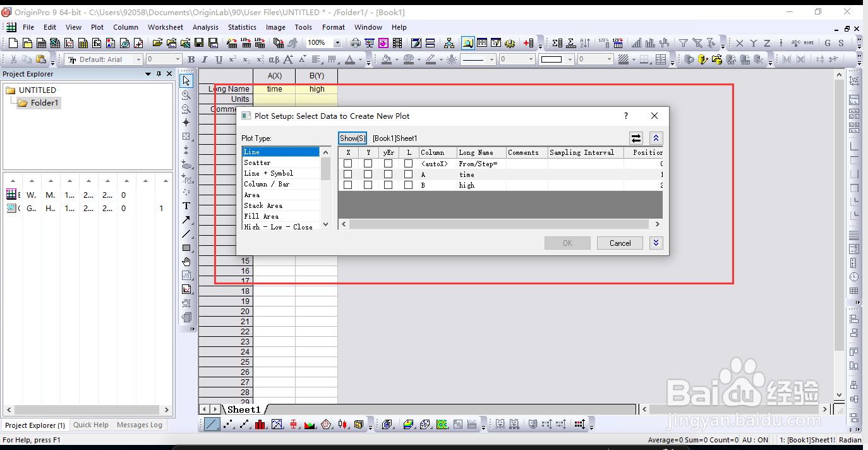Click the Area plot icon in bottom toolbar

[310, 424]
